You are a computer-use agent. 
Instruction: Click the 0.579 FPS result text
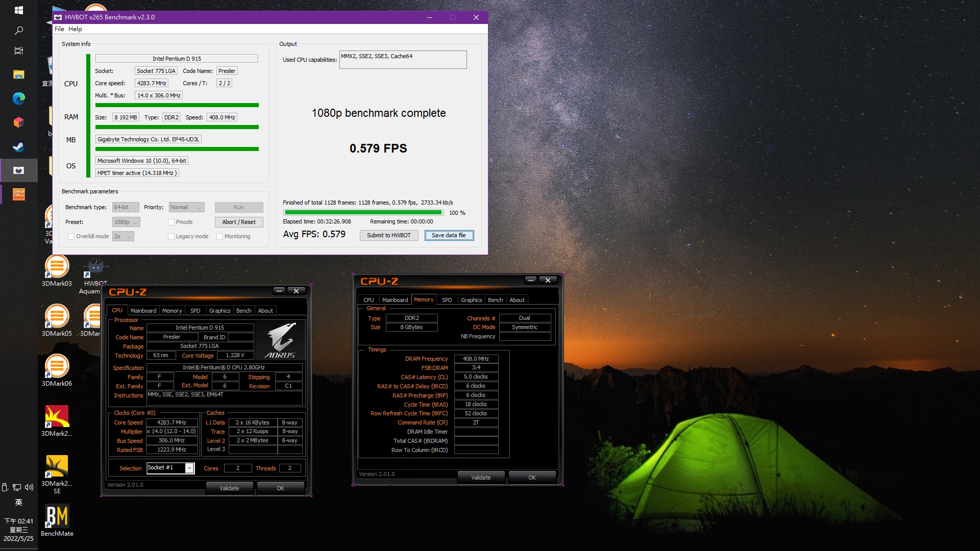378,148
